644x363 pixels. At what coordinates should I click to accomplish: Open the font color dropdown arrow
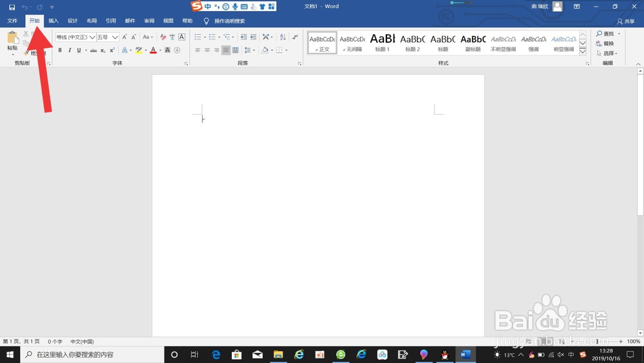coord(160,50)
